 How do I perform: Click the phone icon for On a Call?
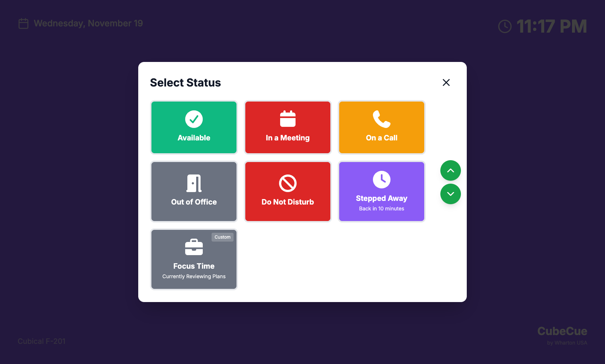tap(382, 119)
